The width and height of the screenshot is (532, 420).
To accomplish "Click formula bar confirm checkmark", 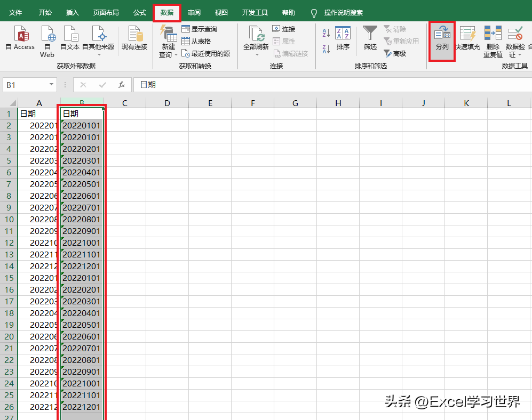I will tap(102, 85).
